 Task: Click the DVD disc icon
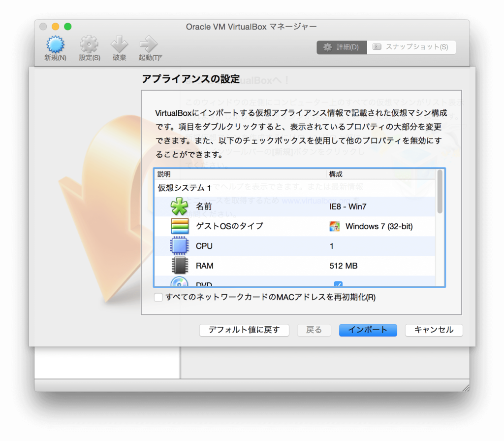tap(179, 282)
